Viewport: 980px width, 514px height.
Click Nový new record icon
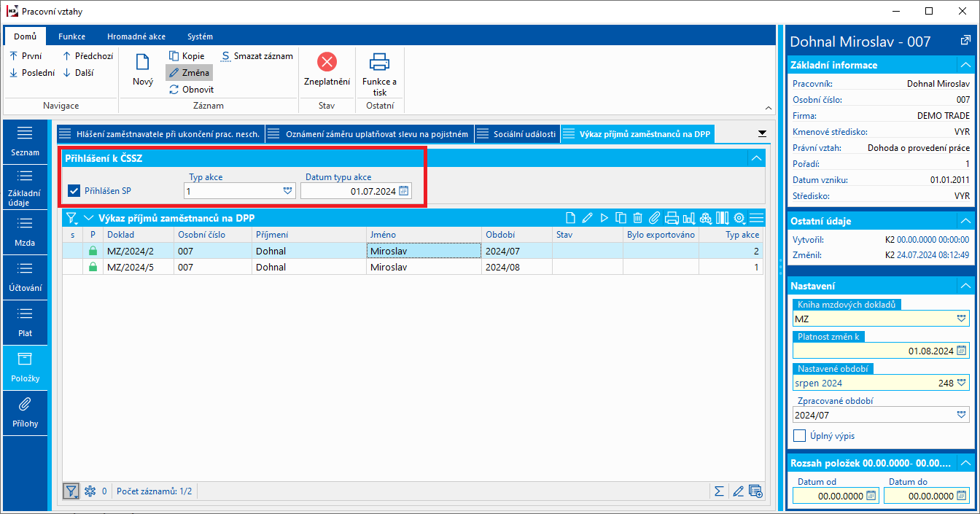[x=143, y=63]
